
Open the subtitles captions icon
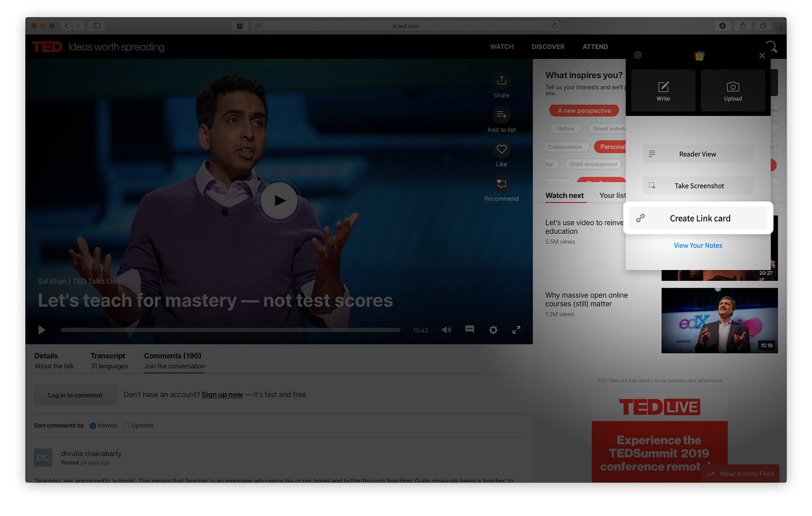click(x=470, y=329)
